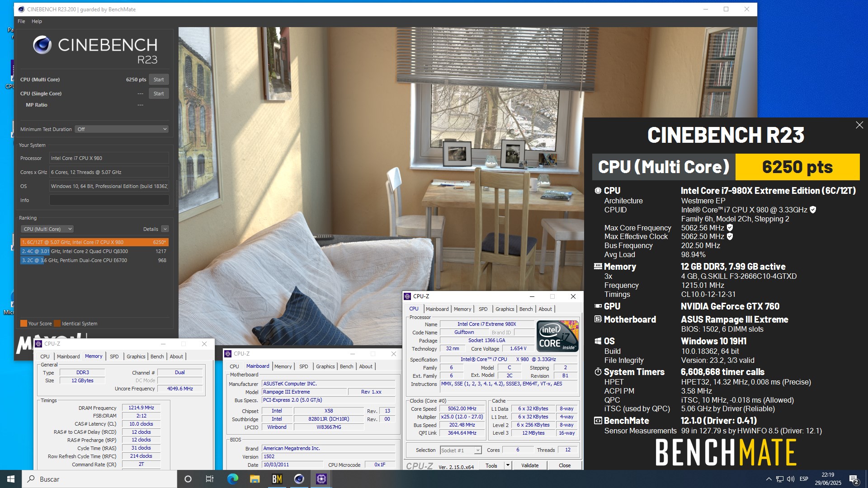Click the volume speaker tray icon
Image resolution: width=868 pixels, height=488 pixels.
point(790,479)
